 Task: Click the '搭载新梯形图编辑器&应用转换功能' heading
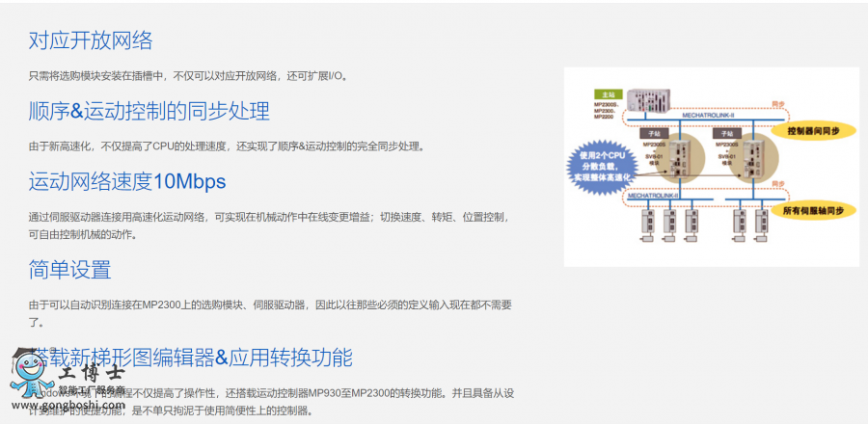pyautogui.click(x=193, y=358)
